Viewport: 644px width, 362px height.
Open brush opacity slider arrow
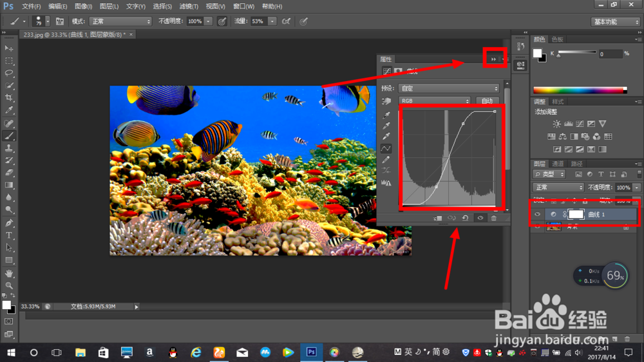(x=208, y=21)
